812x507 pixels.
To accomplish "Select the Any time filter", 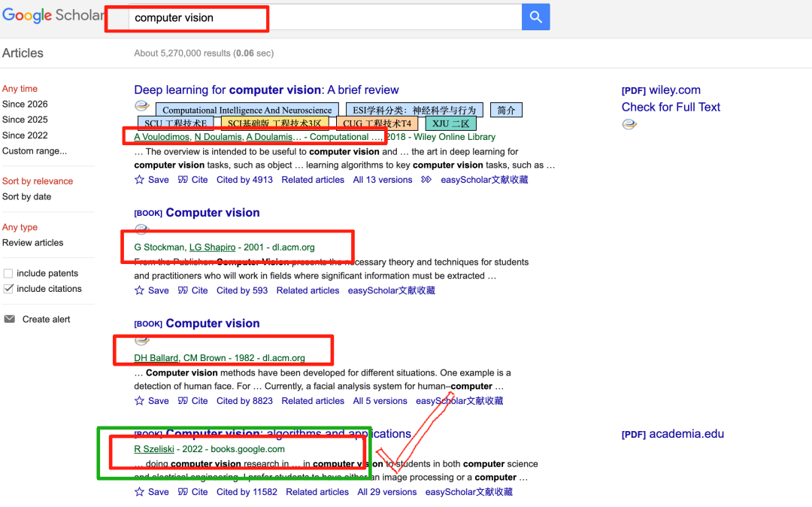I will [20, 89].
